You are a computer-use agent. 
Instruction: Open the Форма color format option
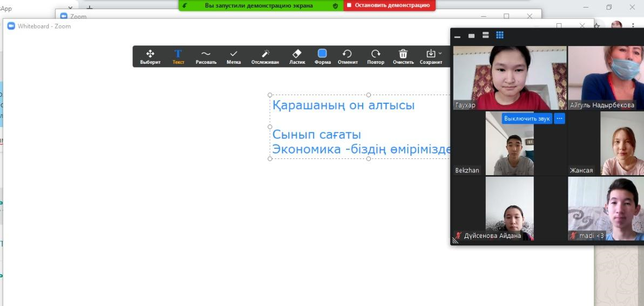coord(322,57)
